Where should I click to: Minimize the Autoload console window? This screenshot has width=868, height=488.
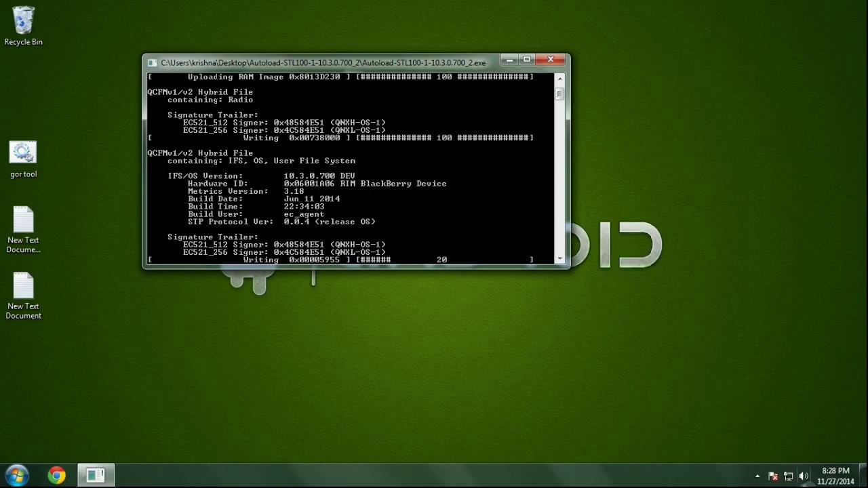click(510, 60)
